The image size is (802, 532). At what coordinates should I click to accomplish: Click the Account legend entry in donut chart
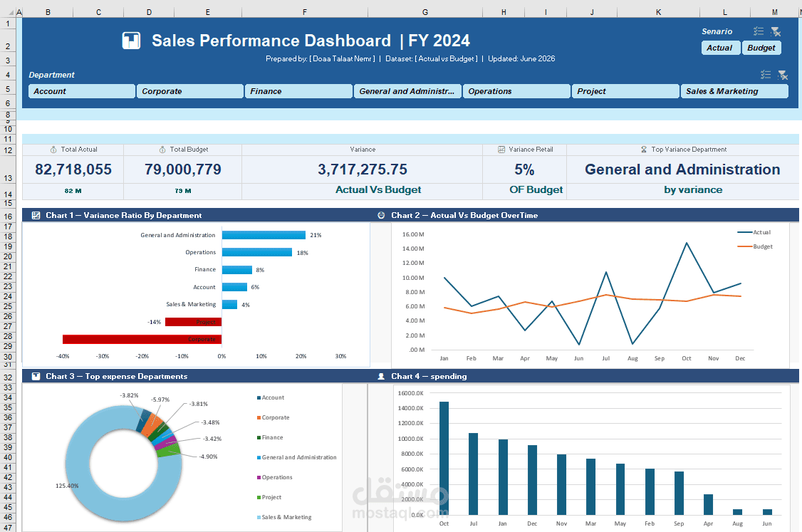click(x=271, y=397)
